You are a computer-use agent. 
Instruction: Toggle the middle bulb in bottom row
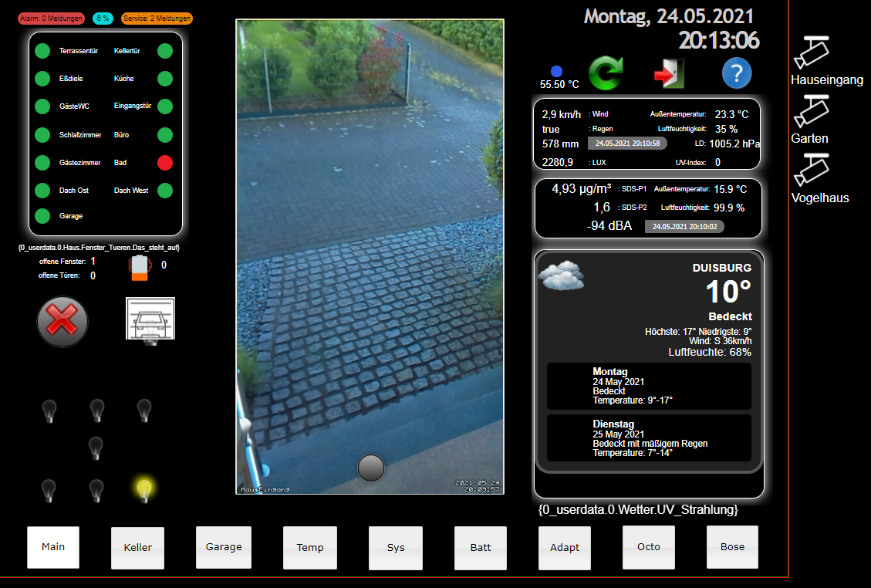(96, 491)
